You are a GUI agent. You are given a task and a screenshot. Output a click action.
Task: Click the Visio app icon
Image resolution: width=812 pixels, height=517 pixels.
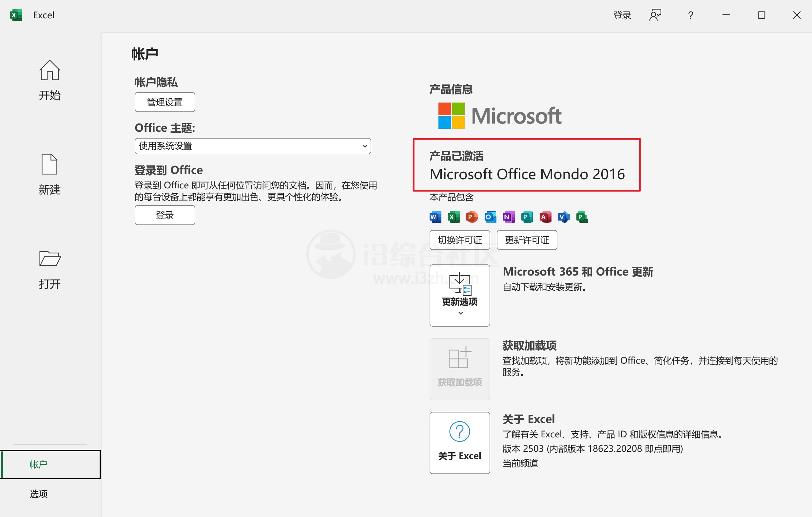tap(564, 217)
